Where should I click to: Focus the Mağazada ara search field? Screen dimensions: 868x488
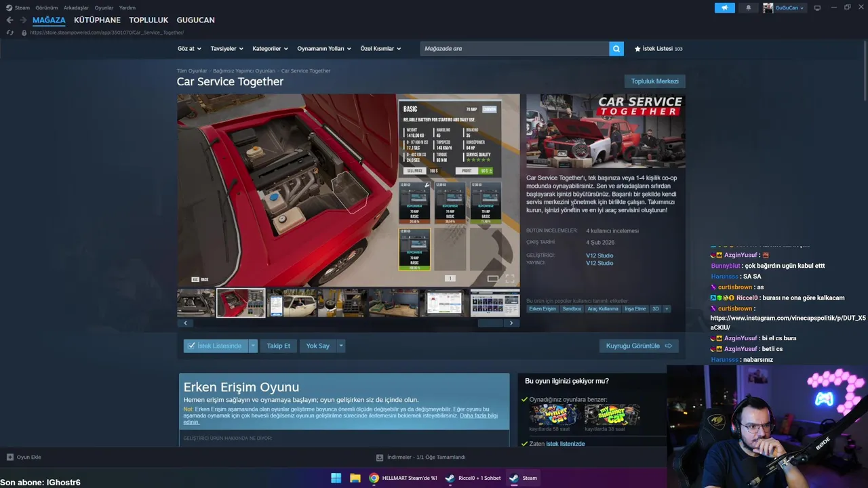pyautogui.click(x=515, y=49)
